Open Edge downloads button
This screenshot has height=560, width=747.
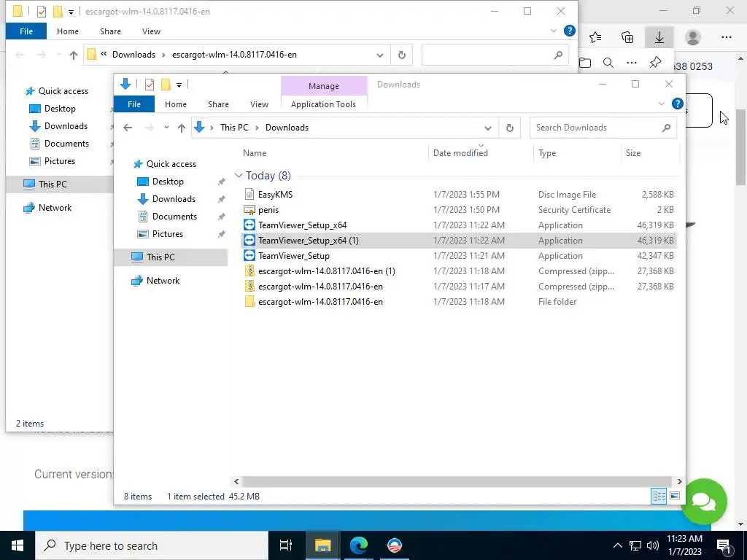659,37
